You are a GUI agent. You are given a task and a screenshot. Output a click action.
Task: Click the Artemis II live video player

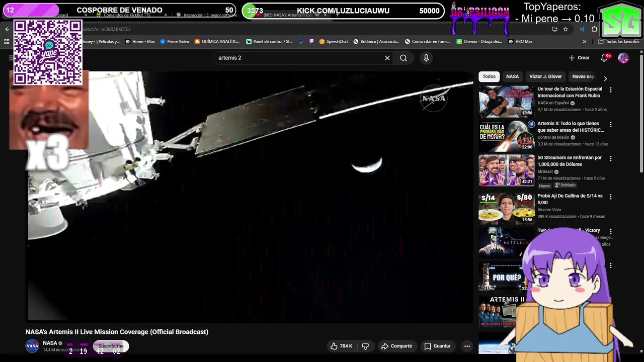[250, 196]
